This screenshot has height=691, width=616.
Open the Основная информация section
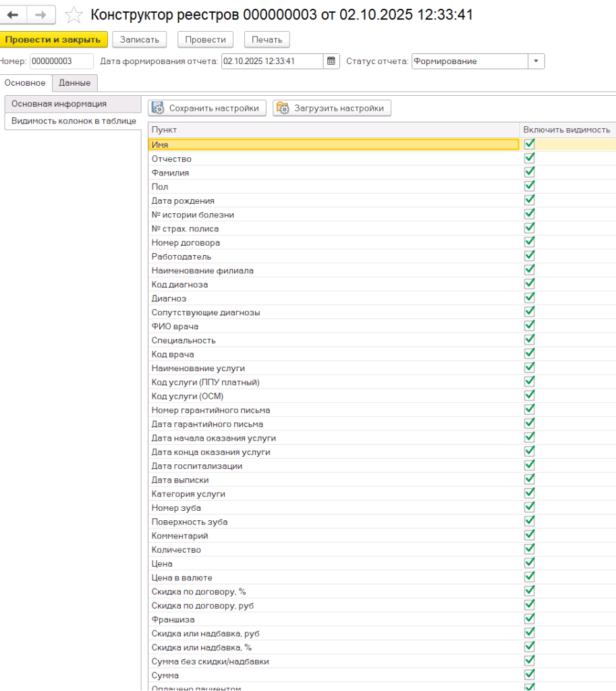[59, 104]
